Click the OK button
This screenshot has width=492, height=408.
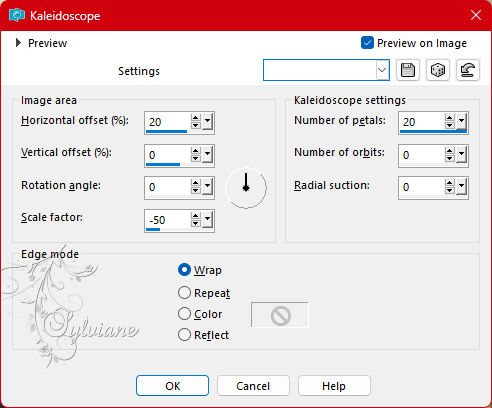tap(172, 386)
